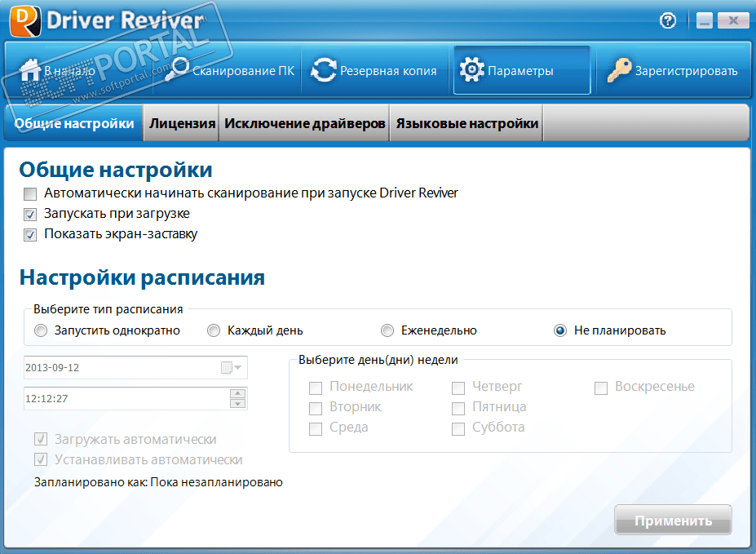Switch to Общие настройки tab
Image resolution: width=756 pixels, height=554 pixels.
(x=74, y=123)
